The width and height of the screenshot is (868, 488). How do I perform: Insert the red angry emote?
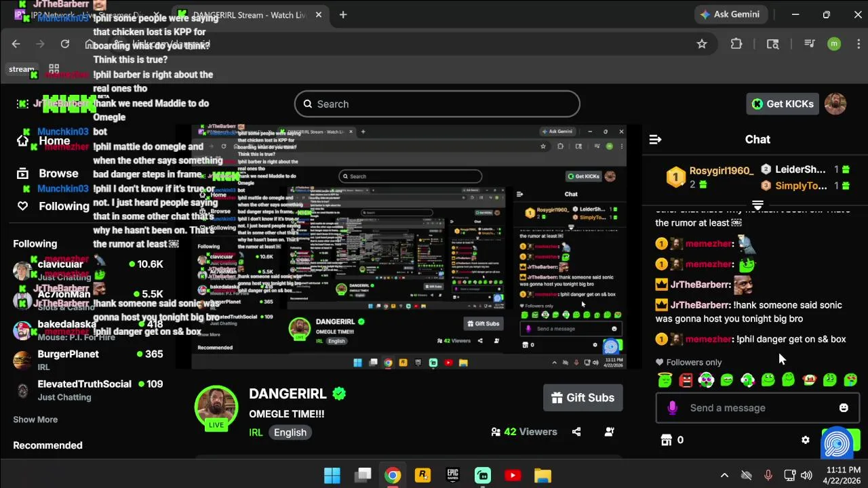coord(686,380)
